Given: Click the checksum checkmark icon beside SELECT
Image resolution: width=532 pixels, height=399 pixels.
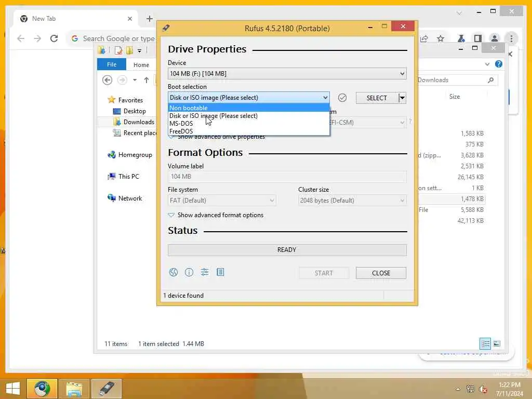Looking at the screenshot, I should click(x=342, y=98).
